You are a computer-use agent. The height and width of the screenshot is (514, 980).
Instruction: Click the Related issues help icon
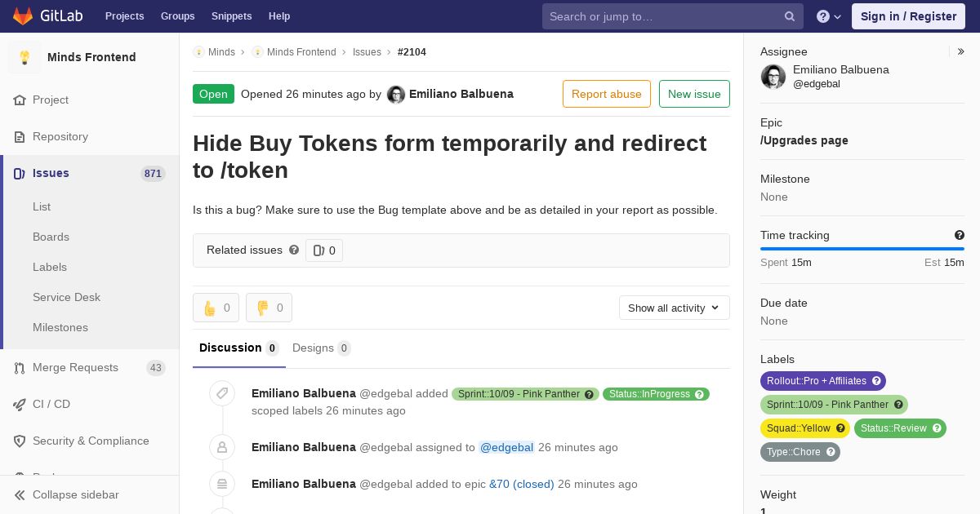[x=294, y=250]
